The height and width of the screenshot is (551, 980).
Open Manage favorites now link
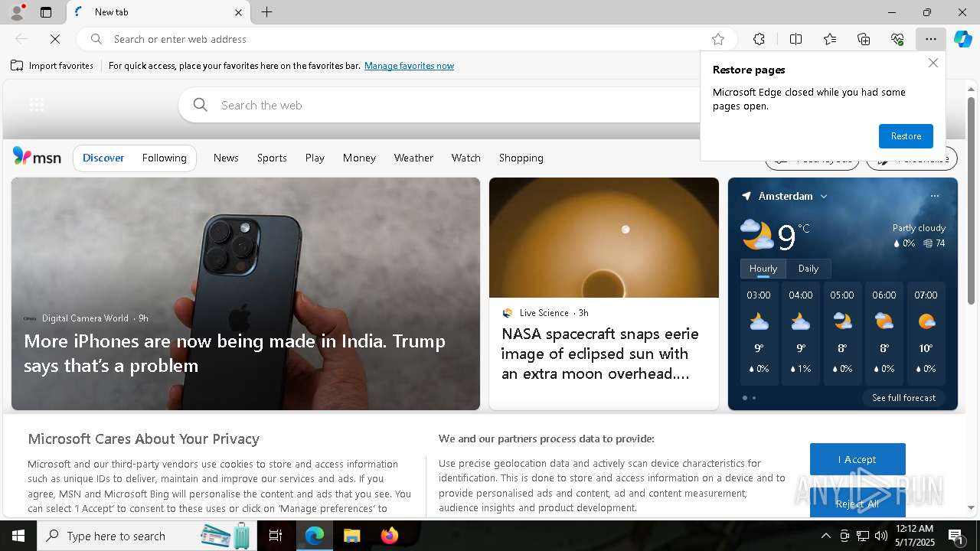409,66
